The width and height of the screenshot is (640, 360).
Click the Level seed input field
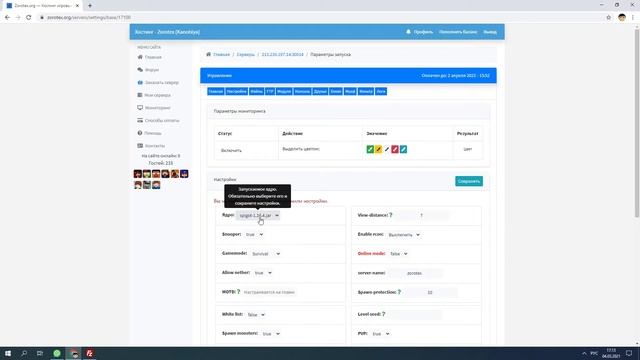[x=414, y=314]
